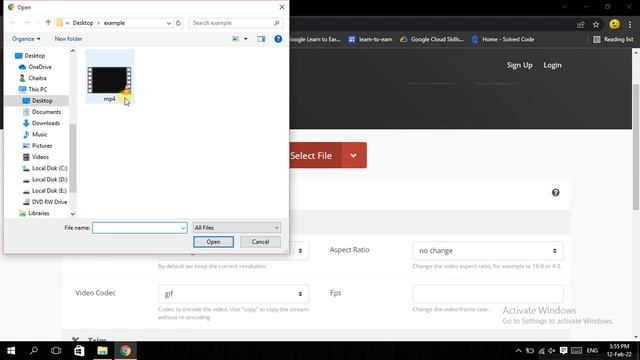Change the file view layout

[x=236, y=39]
